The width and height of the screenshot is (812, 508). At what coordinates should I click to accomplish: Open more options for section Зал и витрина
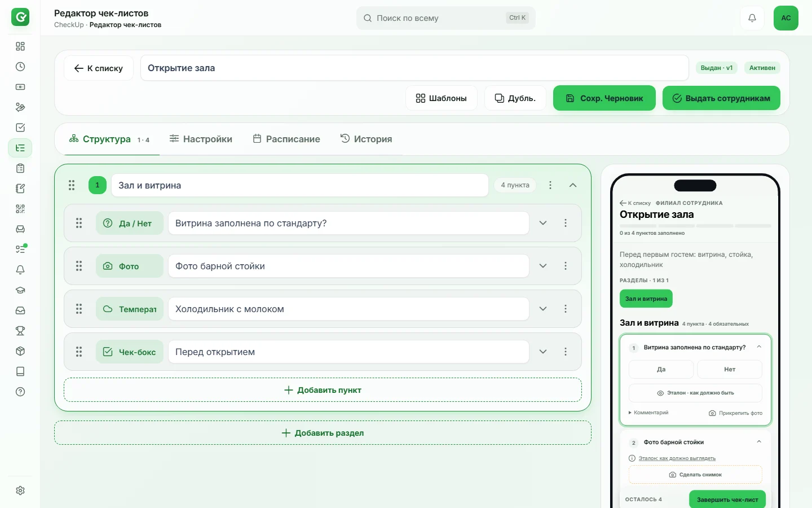(550, 185)
